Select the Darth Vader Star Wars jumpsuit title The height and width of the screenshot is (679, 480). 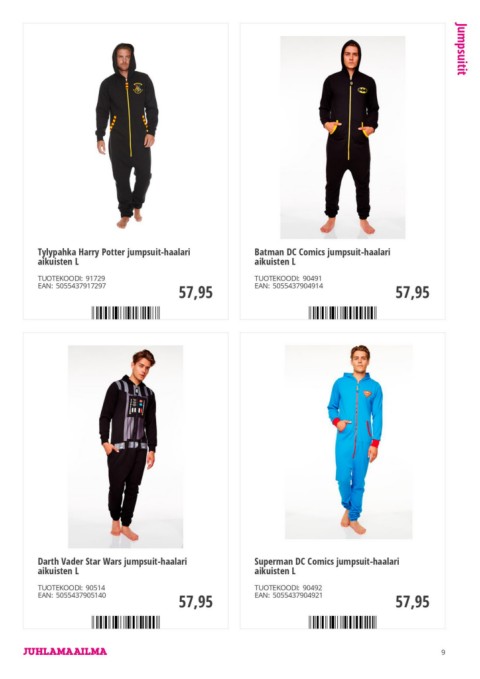click(x=112, y=566)
